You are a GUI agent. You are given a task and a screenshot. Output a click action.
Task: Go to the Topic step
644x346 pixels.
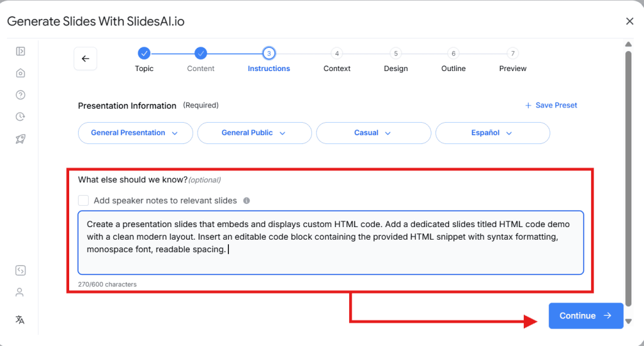coord(144,53)
